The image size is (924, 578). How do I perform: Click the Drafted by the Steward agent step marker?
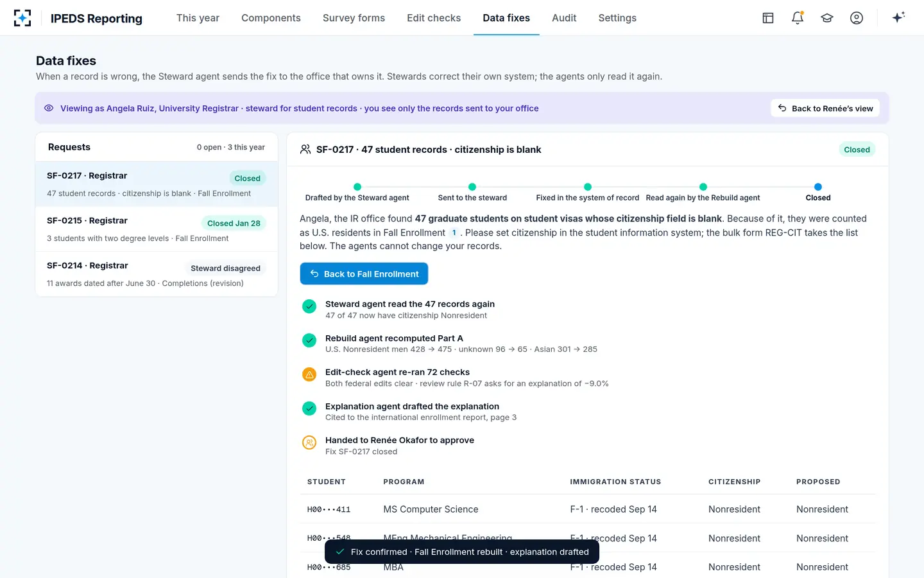click(x=357, y=187)
